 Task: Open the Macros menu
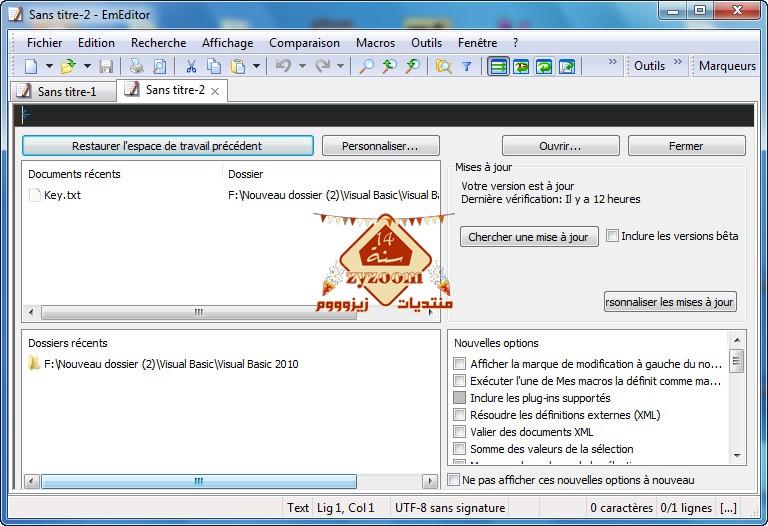tap(376, 43)
